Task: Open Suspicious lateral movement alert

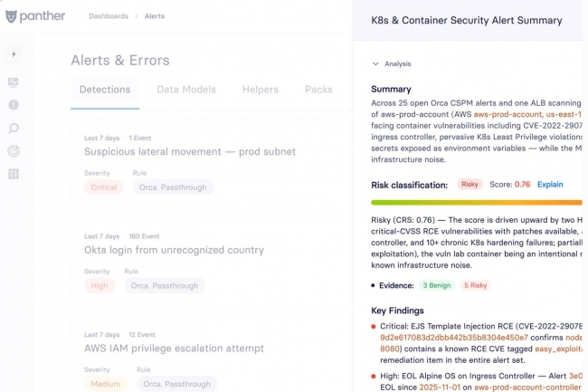Action: pos(190,151)
